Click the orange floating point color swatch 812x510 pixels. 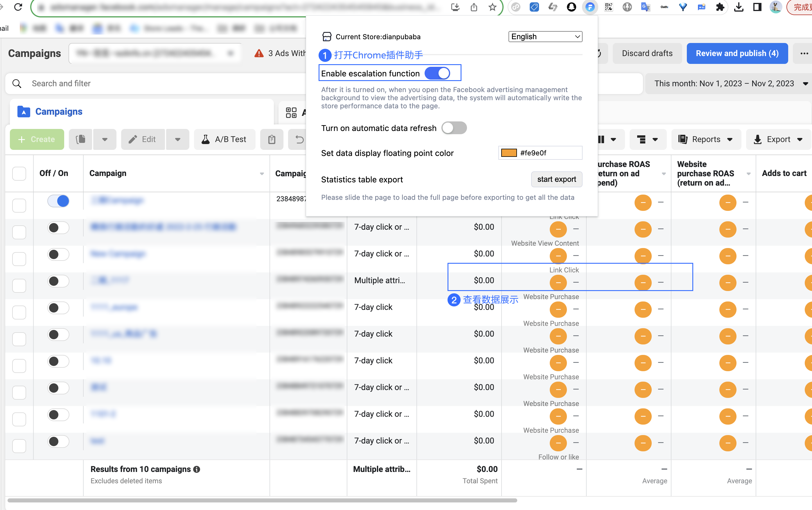click(509, 153)
